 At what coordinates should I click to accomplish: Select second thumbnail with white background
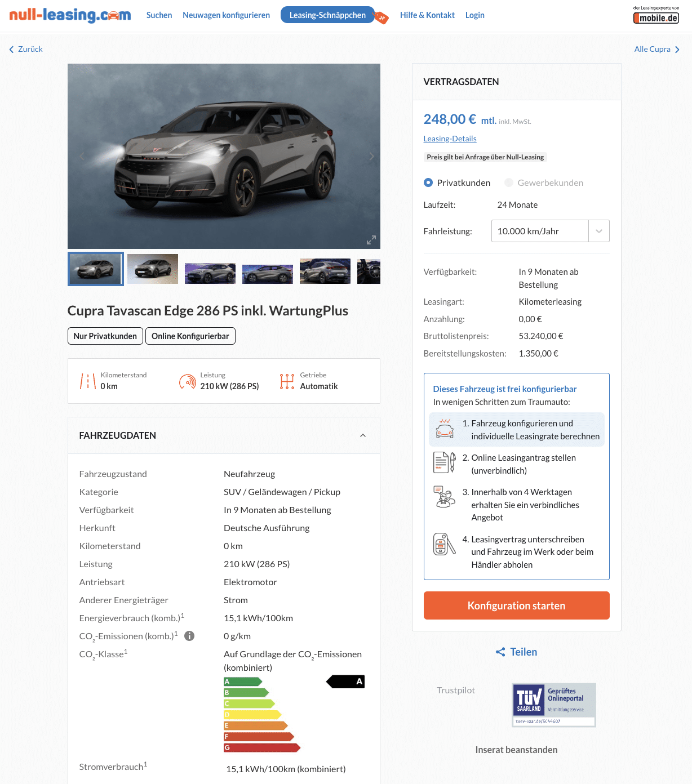point(153,269)
